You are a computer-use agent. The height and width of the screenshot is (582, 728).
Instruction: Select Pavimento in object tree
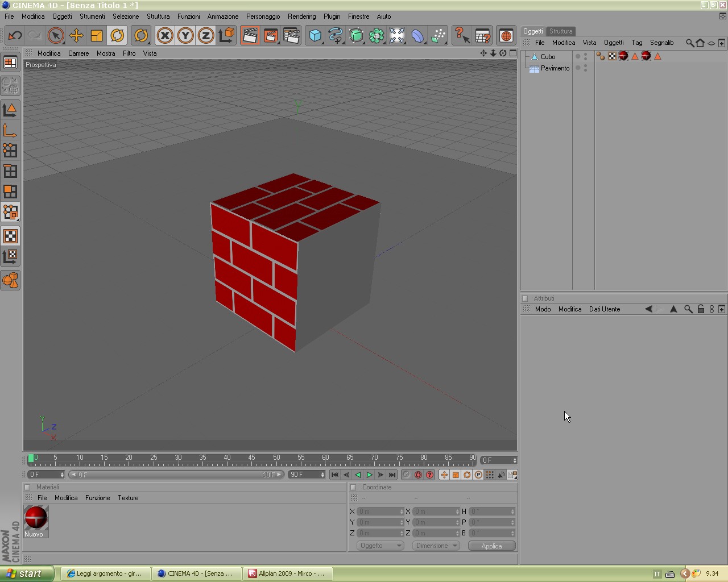click(555, 68)
